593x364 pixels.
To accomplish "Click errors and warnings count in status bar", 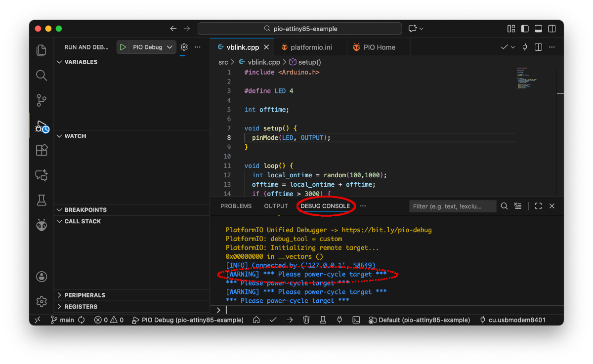I will (109, 320).
